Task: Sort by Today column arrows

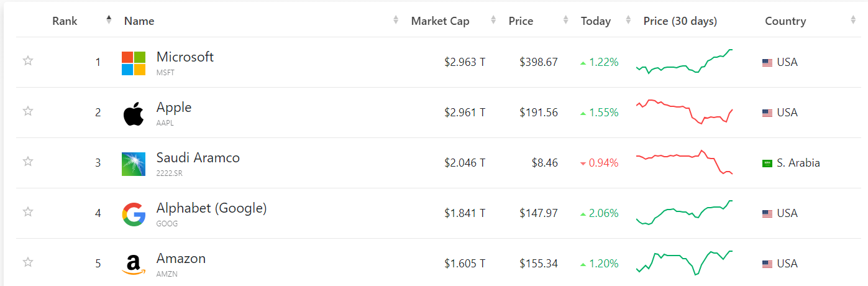Action: 628,20
